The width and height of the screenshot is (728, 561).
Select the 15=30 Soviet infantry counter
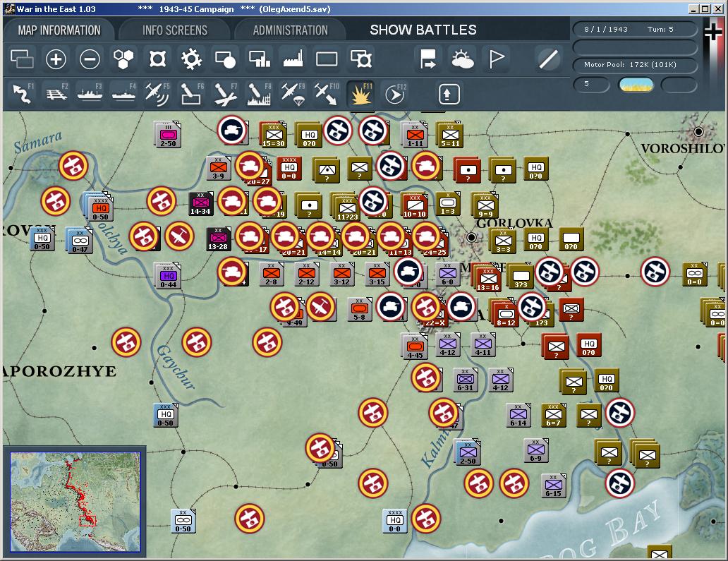[274, 135]
